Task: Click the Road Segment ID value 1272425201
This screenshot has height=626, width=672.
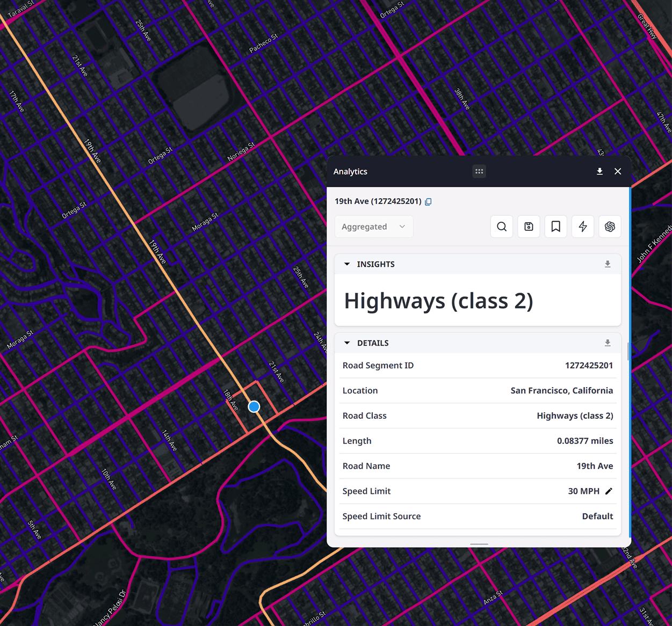Action: pyautogui.click(x=589, y=366)
